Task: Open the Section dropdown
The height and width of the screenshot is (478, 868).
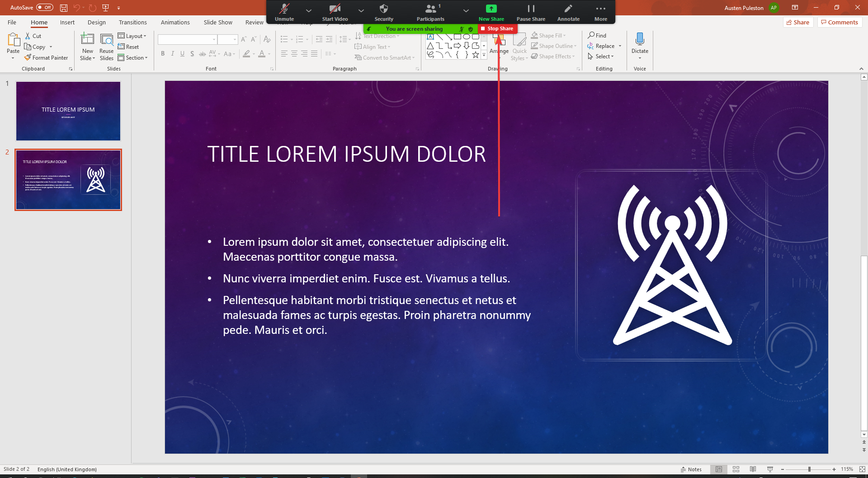Action: 133,58
